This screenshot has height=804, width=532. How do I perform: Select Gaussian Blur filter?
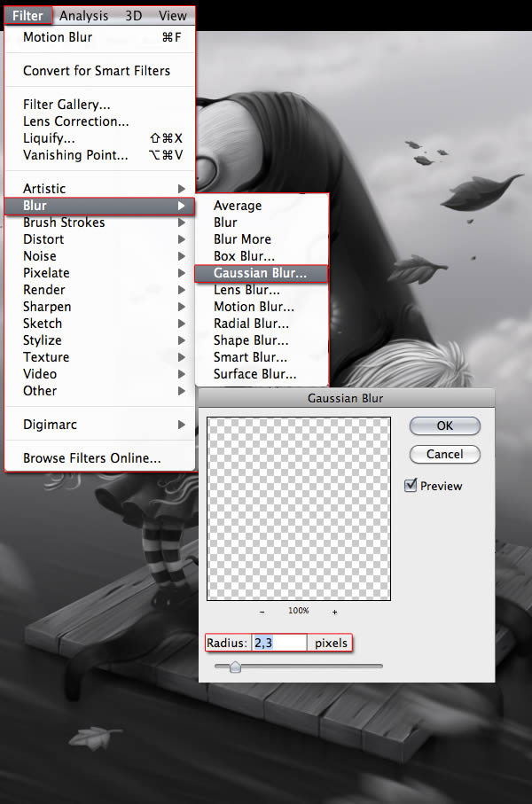tap(262, 273)
